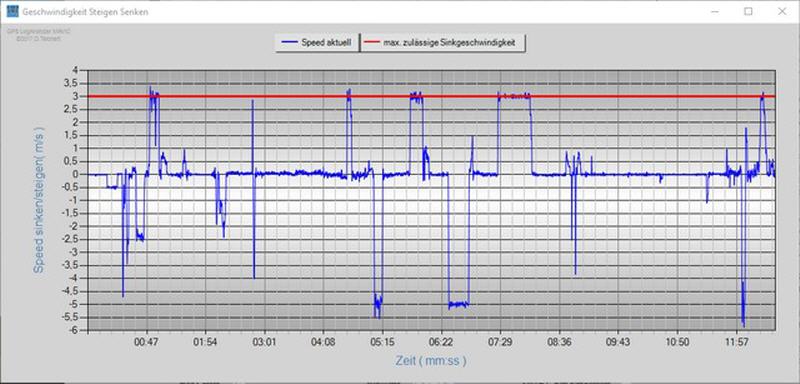Click the x-axis label '07:29'
The height and width of the screenshot is (384, 800).
pyautogui.click(x=501, y=342)
